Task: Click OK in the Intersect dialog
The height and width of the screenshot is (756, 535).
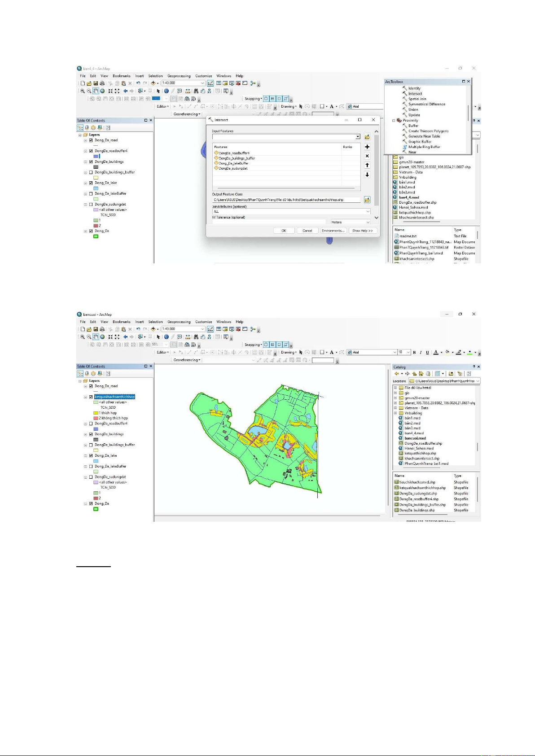Action: pos(283,231)
